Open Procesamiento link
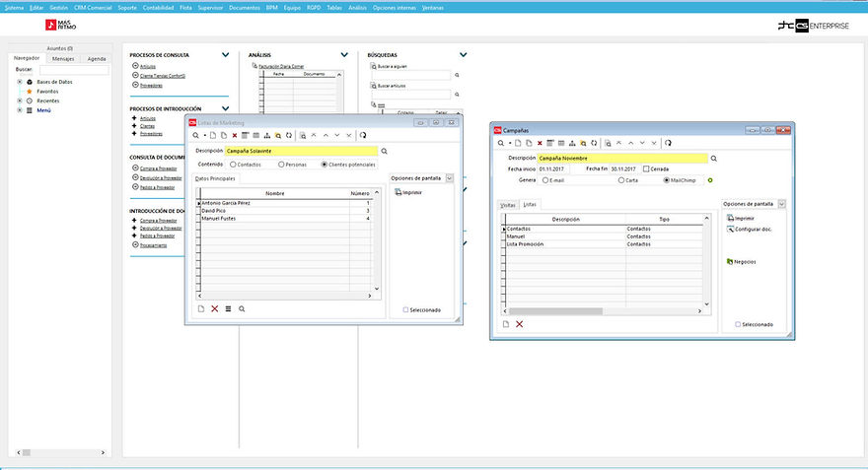Image resolution: width=868 pixels, height=470 pixels. 153,245
